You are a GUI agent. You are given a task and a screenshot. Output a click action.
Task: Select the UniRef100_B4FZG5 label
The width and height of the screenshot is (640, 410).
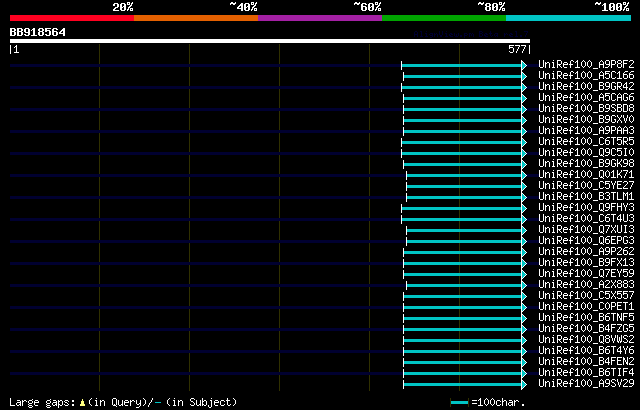[x=586, y=329]
